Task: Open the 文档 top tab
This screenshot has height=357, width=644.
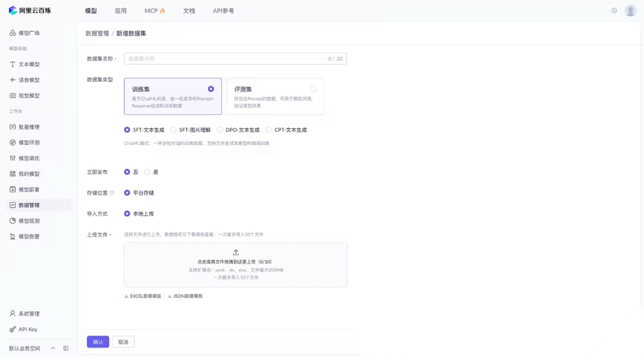Action: [189, 11]
